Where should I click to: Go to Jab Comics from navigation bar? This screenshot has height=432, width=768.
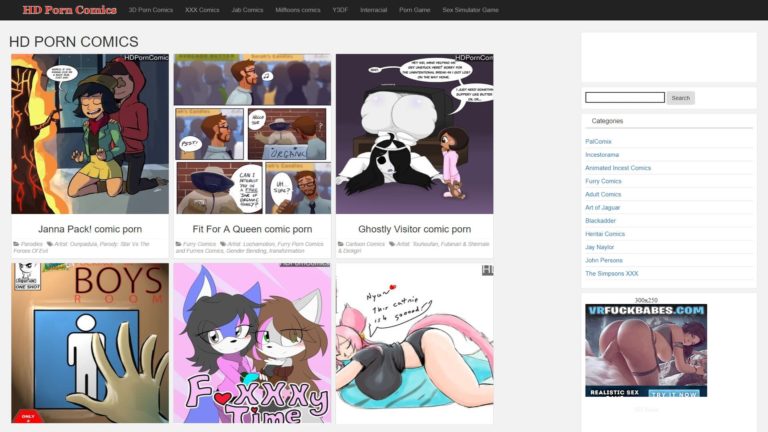tap(247, 10)
